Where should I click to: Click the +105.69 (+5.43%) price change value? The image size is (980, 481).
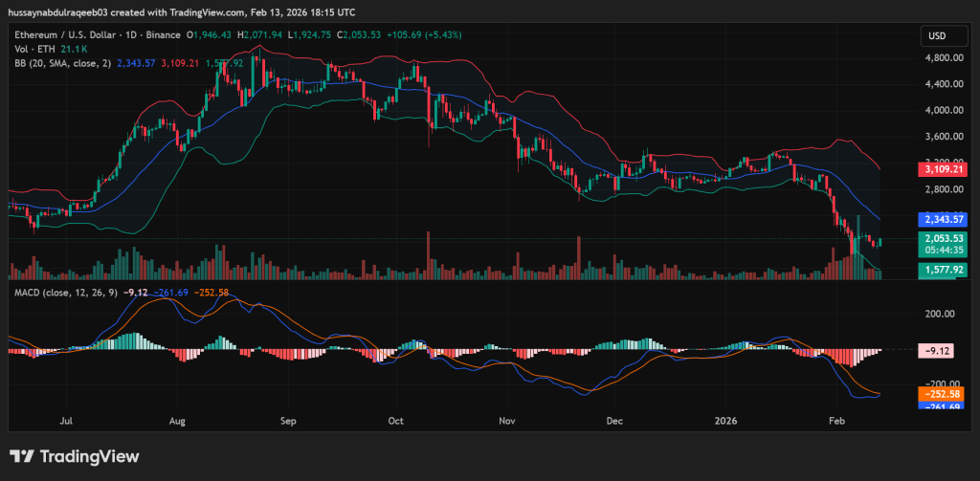424,34
